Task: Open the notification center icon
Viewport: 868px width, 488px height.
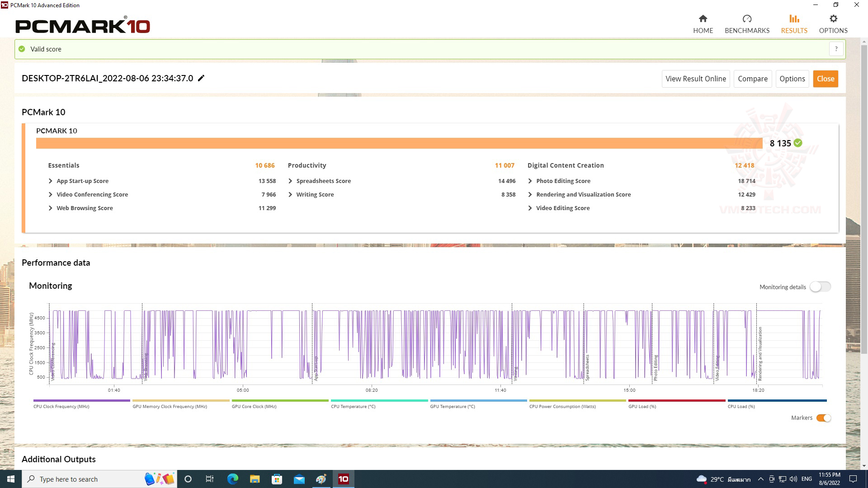Action: click(853, 479)
